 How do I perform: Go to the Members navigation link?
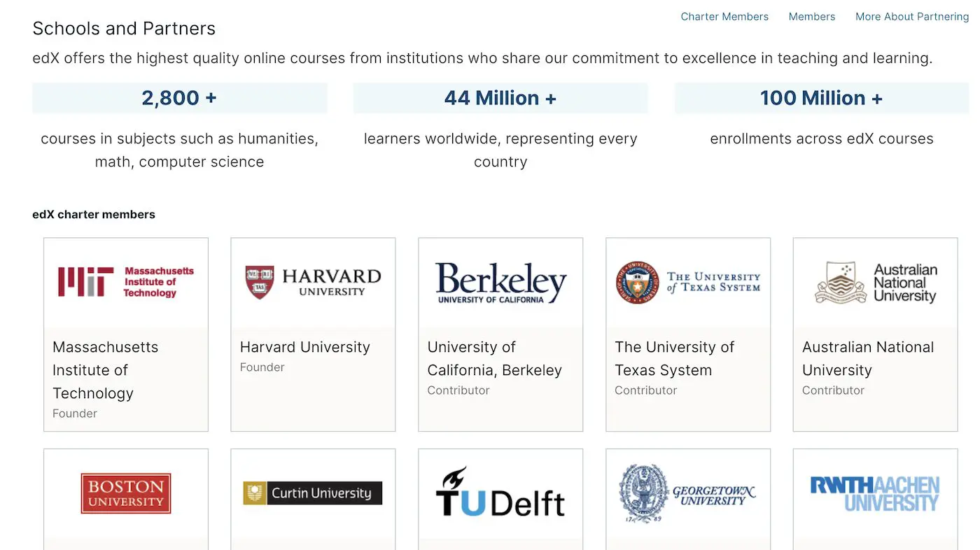pos(812,17)
